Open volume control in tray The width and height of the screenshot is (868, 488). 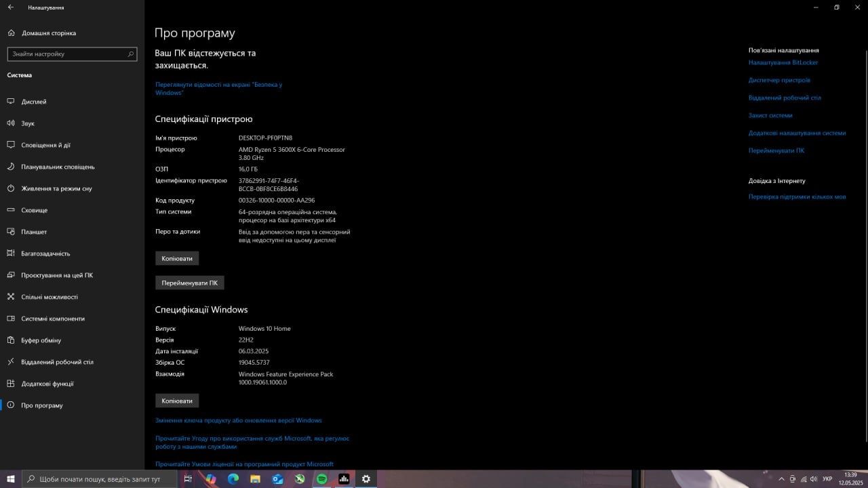pos(814,479)
